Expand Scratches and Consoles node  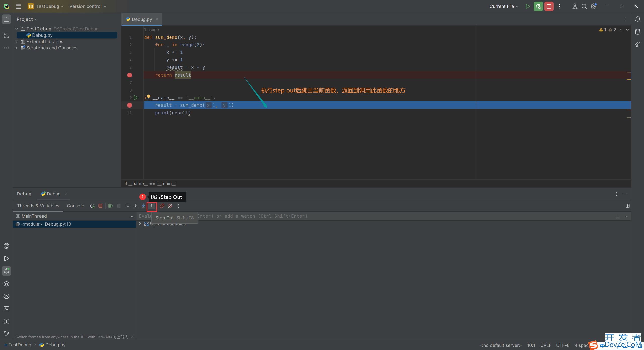tap(17, 48)
